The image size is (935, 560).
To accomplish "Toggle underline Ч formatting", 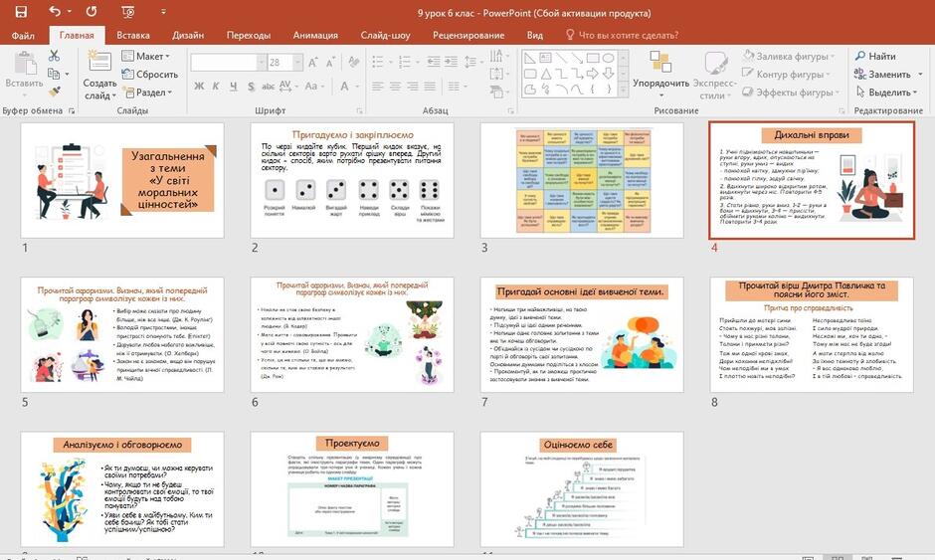I will coord(233,87).
